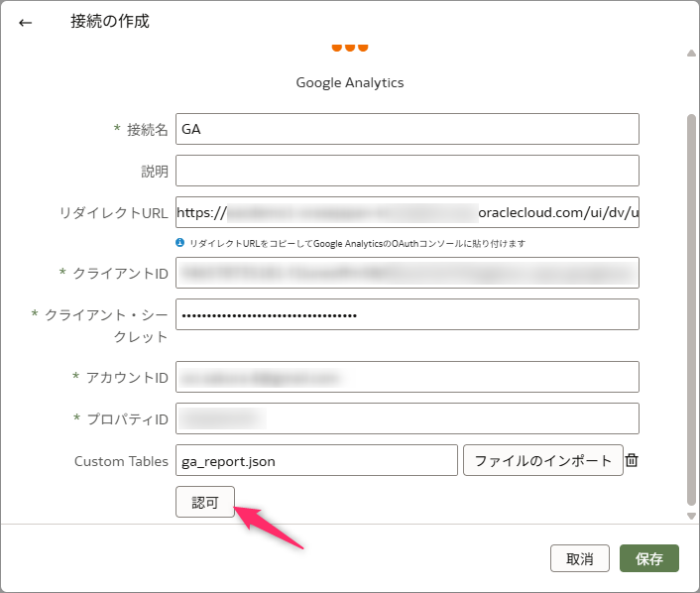Click the Custom Tables label

(121, 461)
